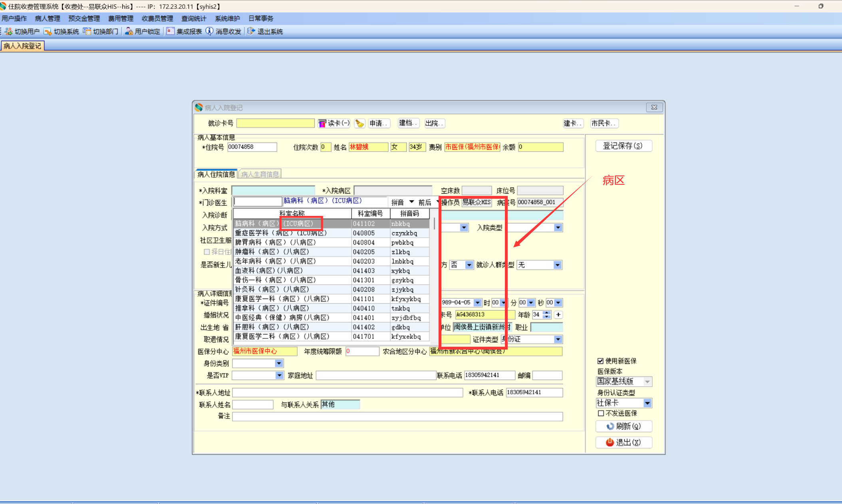Click the 切换用户 toolbar icon
The width and height of the screenshot is (842, 504).
pos(8,32)
